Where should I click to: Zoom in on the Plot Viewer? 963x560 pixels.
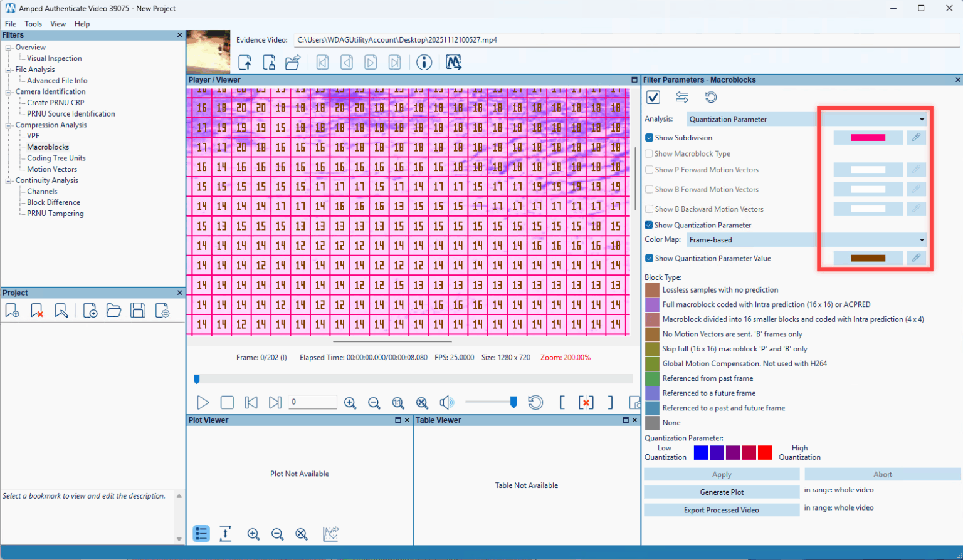(253, 534)
